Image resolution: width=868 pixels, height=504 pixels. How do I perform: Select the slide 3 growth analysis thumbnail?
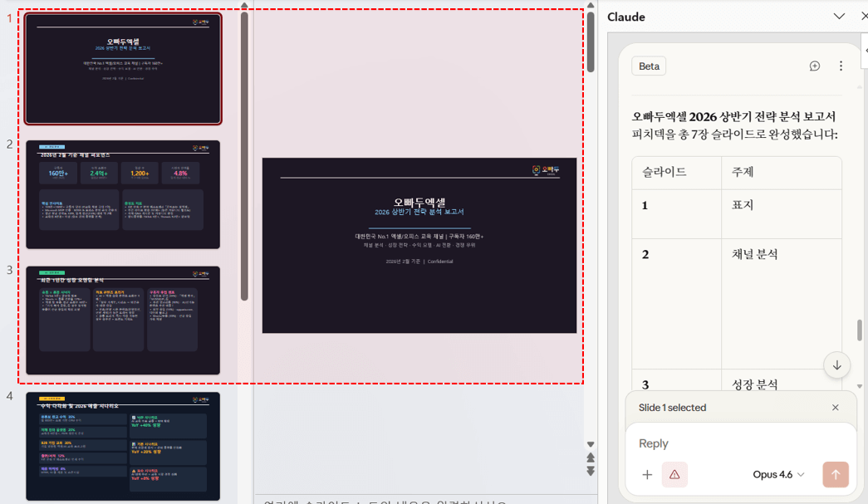[x=123, y=322]
